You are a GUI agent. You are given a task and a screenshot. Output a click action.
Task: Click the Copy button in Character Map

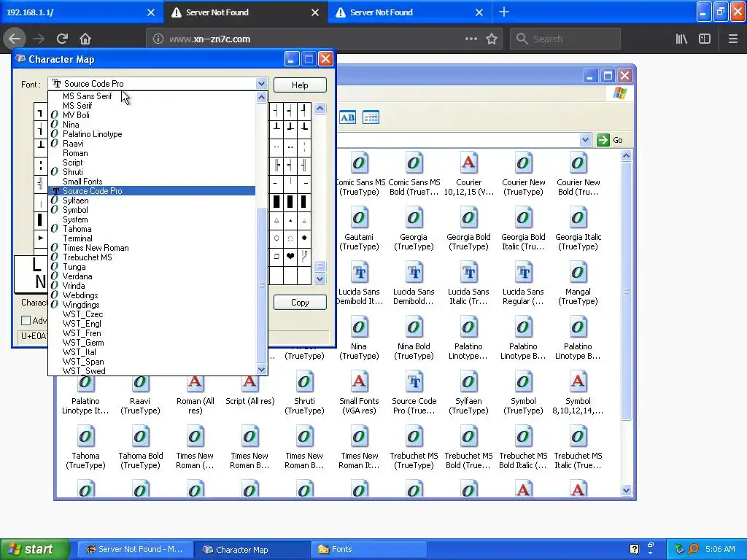coord(300,303)
